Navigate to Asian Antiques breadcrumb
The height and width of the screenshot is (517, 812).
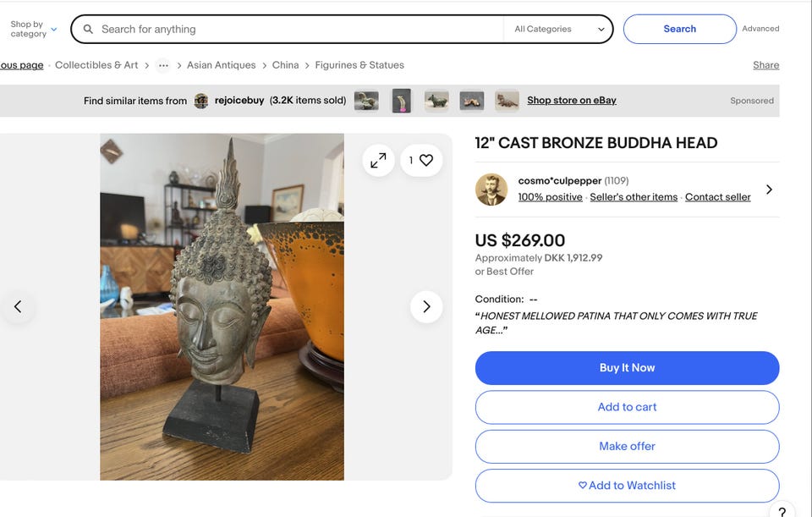coord(221,65)
